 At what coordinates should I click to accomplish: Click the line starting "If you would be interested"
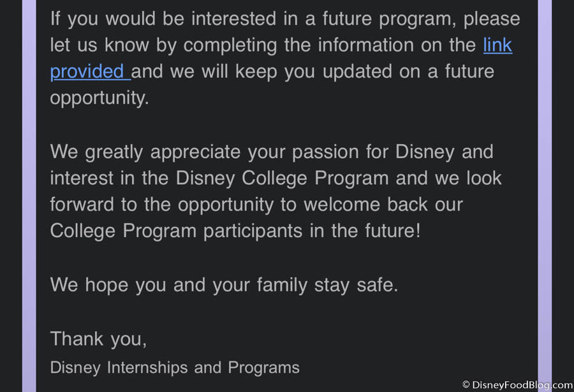pyautogui.click(x=285, y=18)
